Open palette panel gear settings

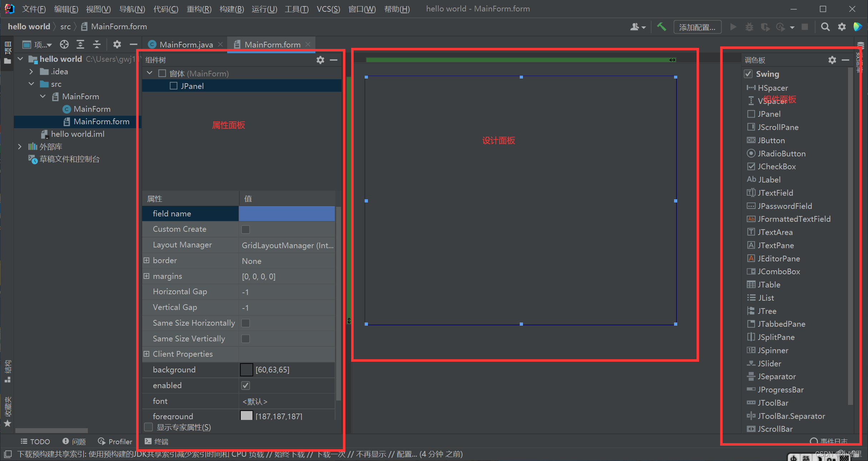832,60
